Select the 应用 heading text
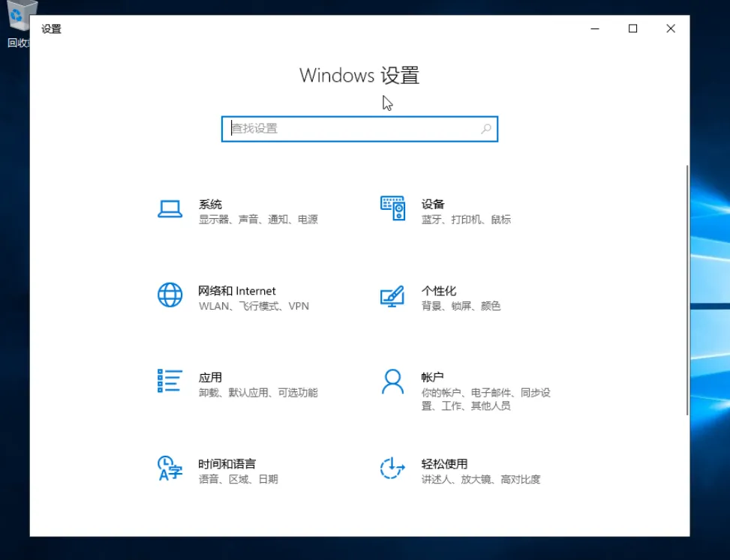This screenshot has height=560, width=730. pos(210,377)
